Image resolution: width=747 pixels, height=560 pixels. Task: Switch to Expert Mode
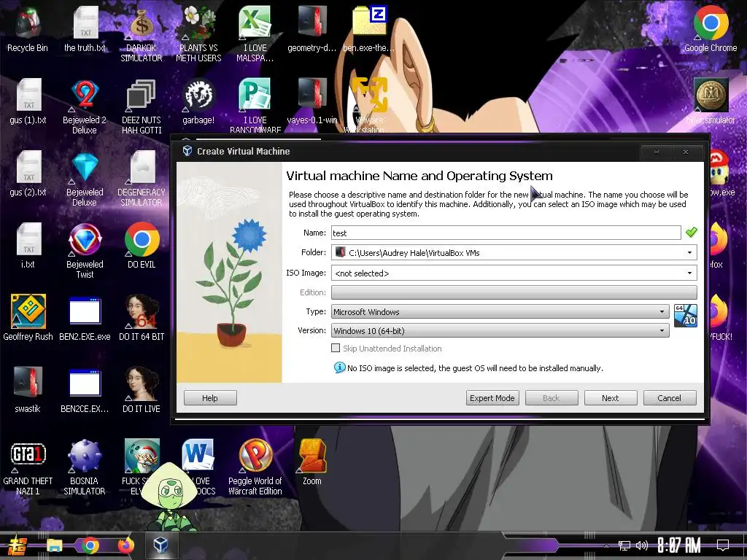[x=492, y=398]
